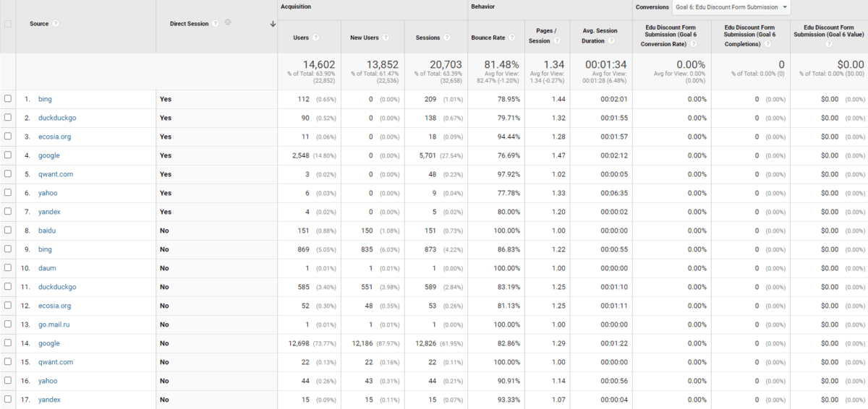Select overall bounce rate 81.48%
Viewport: 868px width, 409px height.
501,64
